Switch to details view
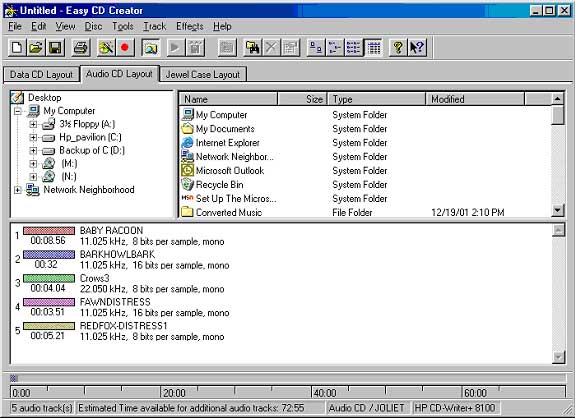 click(x=374, y=48)
